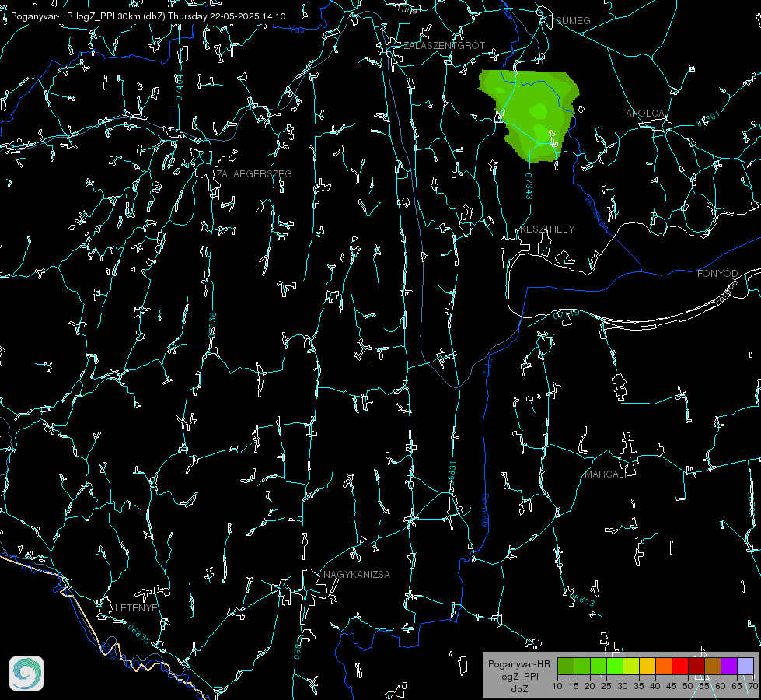Screen dimensions: 761x700
Task: Click the swirl logo in the bottom-left corner
Action: [26, 674]
